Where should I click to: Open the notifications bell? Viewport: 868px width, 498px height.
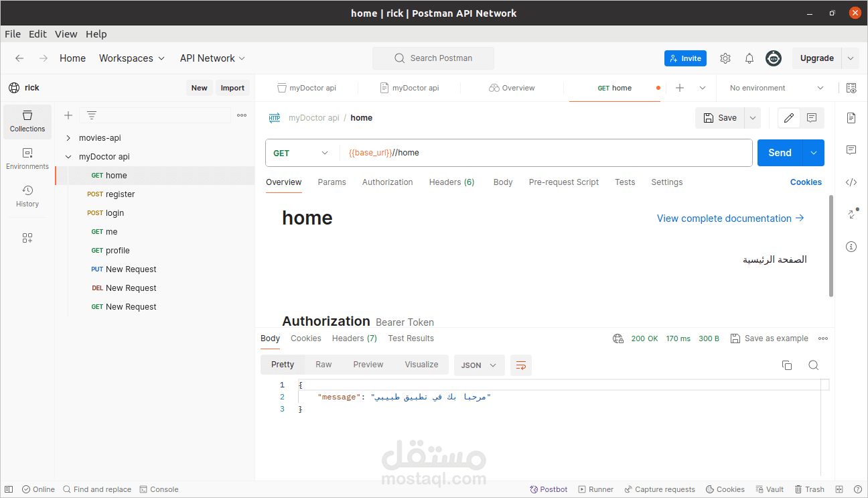point(749,58)
